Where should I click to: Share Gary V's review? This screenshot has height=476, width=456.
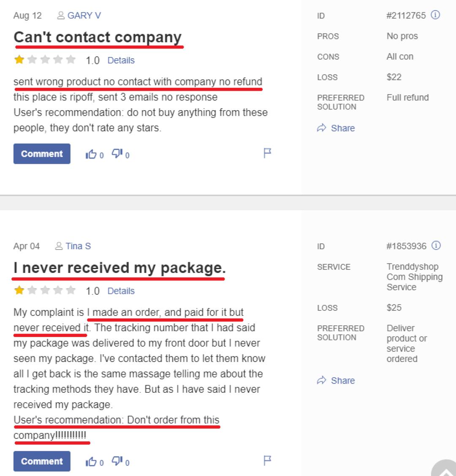(336, 128)
